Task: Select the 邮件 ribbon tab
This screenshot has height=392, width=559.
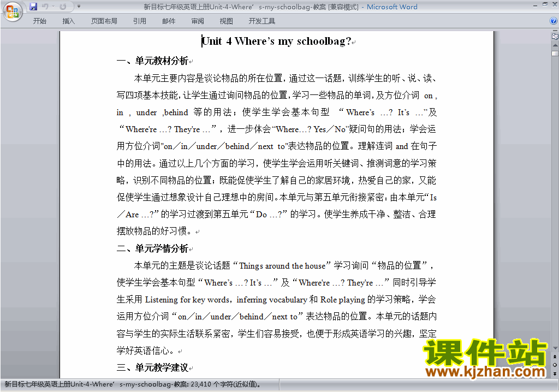Action: click(x=169, y=21)
